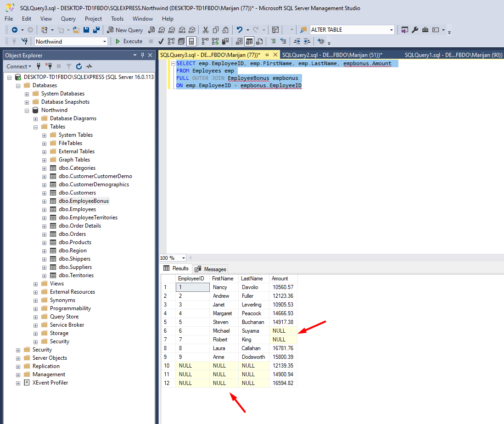Open the Northwind database dropdown

click(105, 41)
